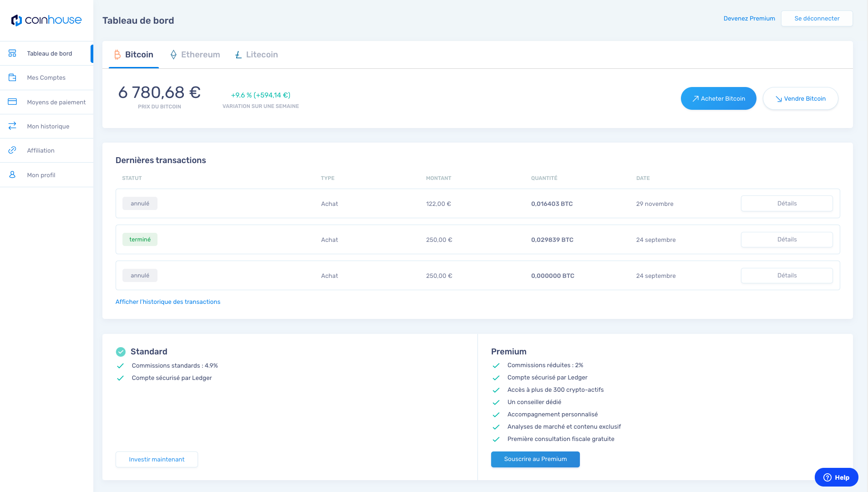Click Analyses de marché et contenu exclusif
868x492 pixels.
(564, 427)
